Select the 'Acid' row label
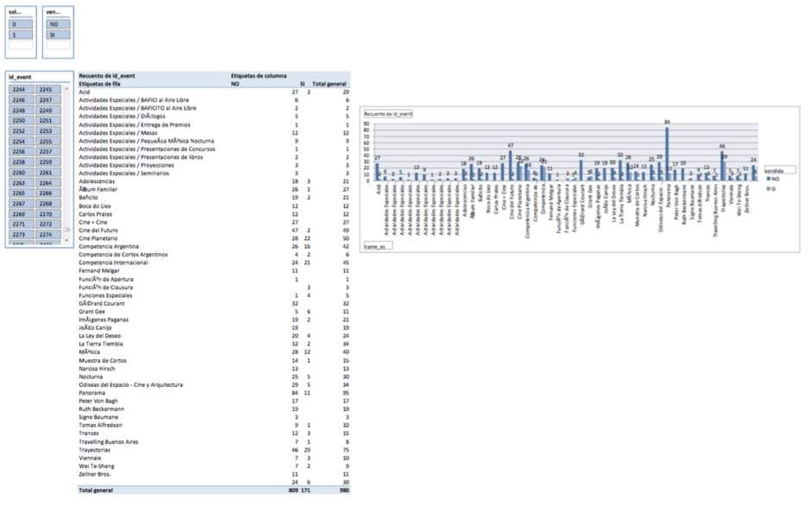 84,92
